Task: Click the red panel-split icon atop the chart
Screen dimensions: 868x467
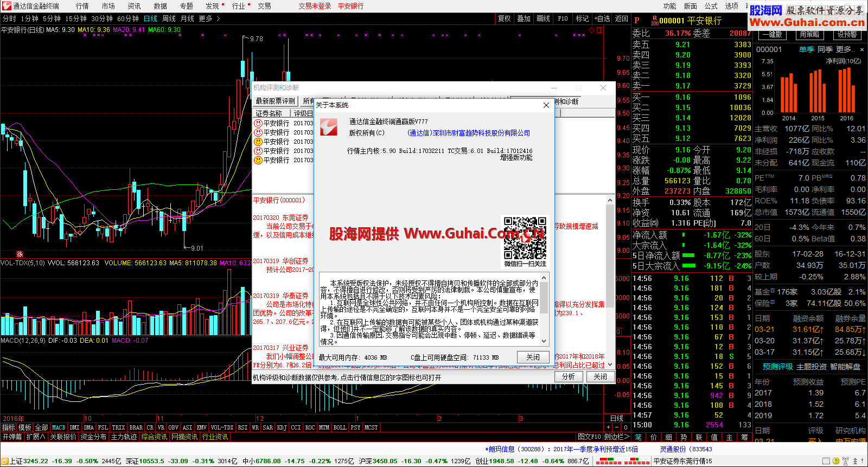Action: [x=599, y=30]
